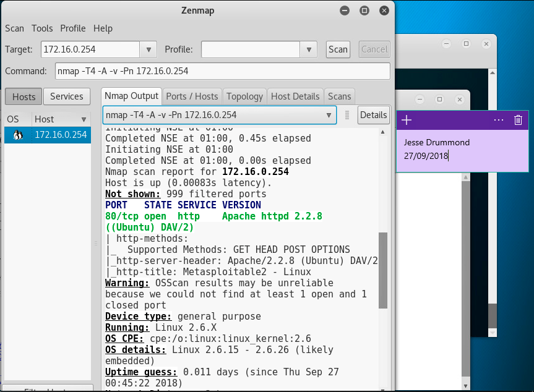Select host 172.16.0.254 in the list

coord(48,135)
